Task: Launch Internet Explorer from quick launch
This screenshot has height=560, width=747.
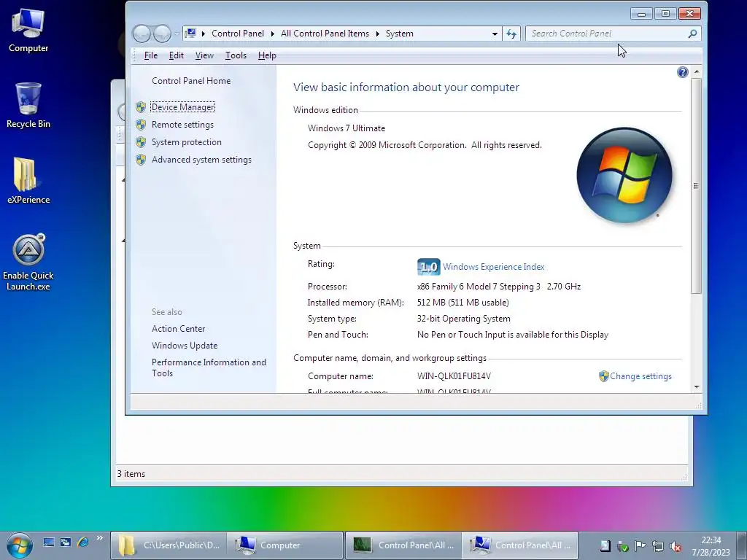Action: click(x=83, y=542)
